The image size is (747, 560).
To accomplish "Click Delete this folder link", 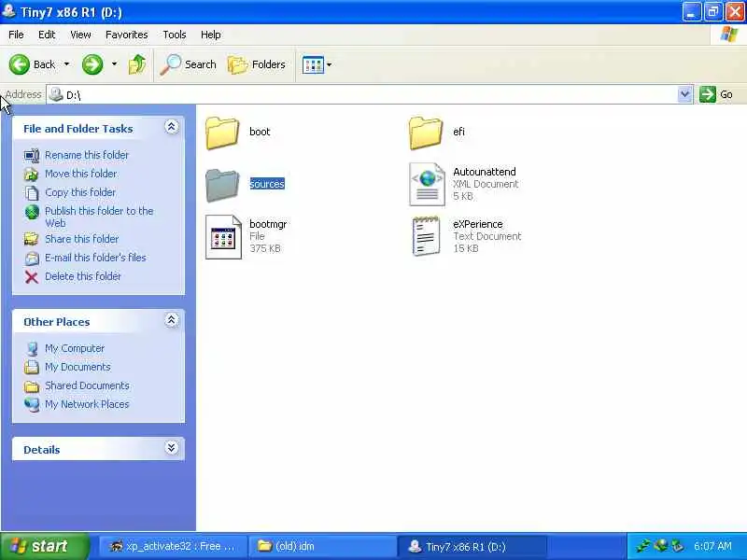I will click(x=83, y=276).
